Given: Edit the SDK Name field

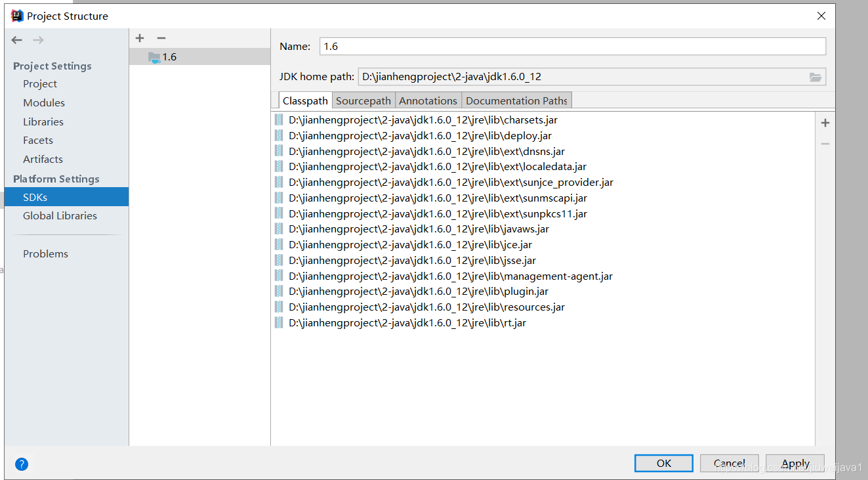Looking at the screenshot, I should tap(572, 46).
